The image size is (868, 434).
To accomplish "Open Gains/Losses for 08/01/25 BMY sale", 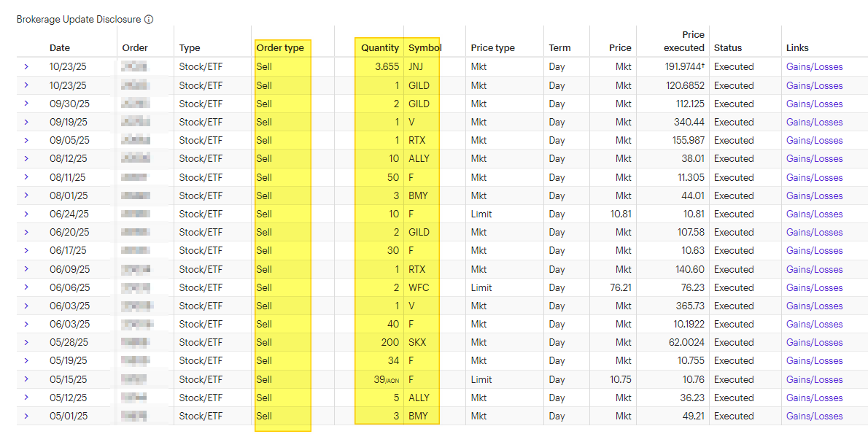I will 814,195.
